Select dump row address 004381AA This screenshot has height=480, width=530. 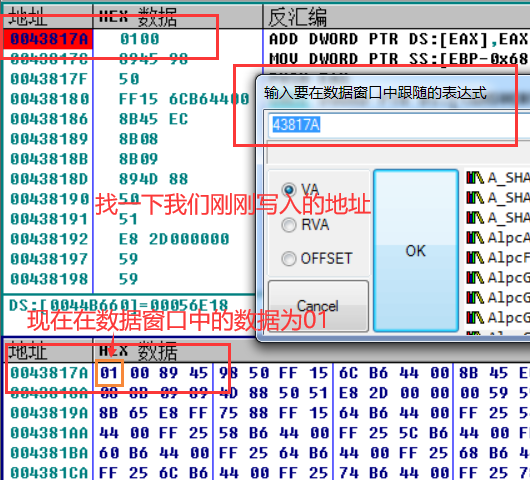49,433
